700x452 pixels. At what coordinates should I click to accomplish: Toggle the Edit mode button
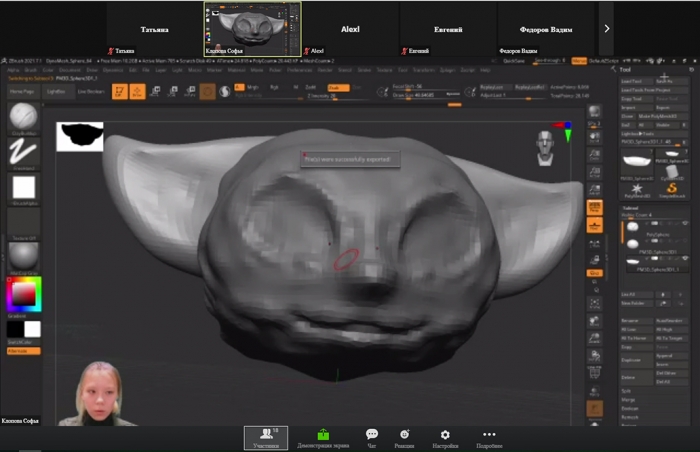click(120, 91)
